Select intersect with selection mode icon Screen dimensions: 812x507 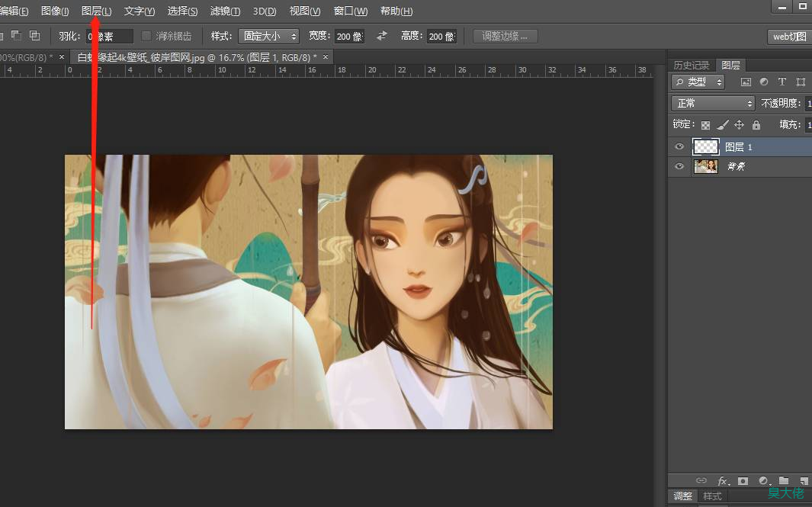pos(35,36)
